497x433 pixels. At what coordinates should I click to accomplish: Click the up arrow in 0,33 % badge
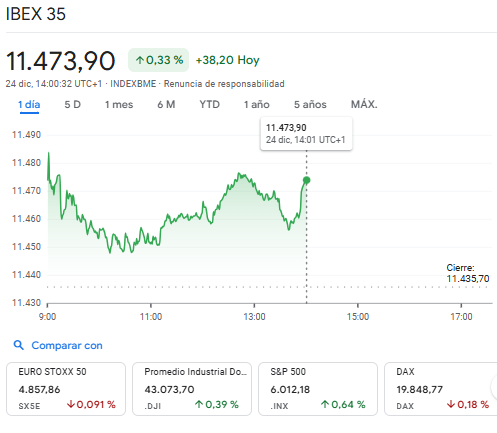[x=140, y=60]
